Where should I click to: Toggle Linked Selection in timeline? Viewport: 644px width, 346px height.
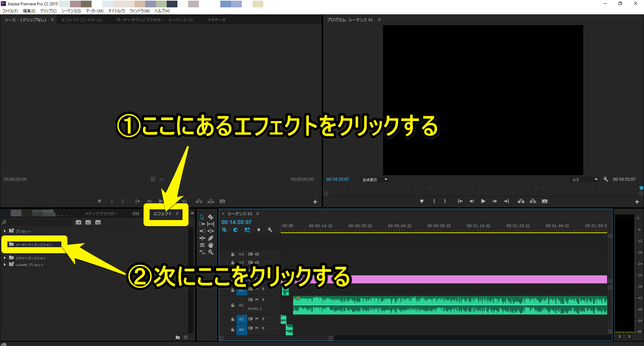tap(247, 230)
